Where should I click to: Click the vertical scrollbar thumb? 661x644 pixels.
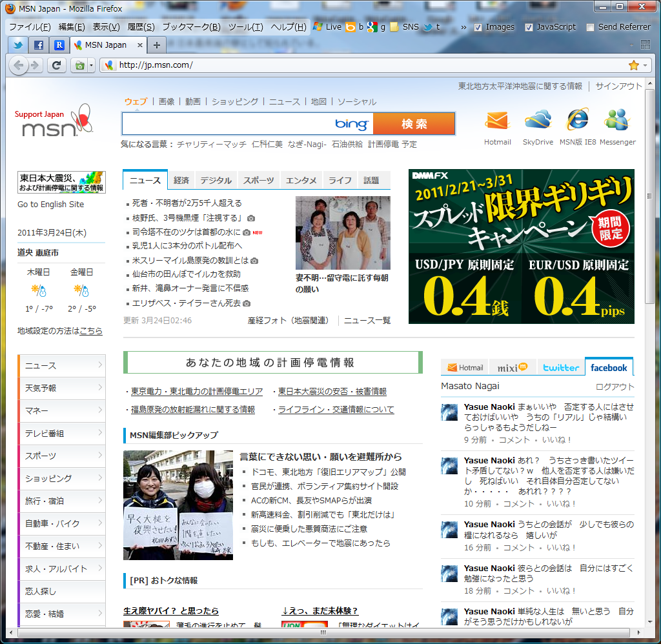pos(649,196)
